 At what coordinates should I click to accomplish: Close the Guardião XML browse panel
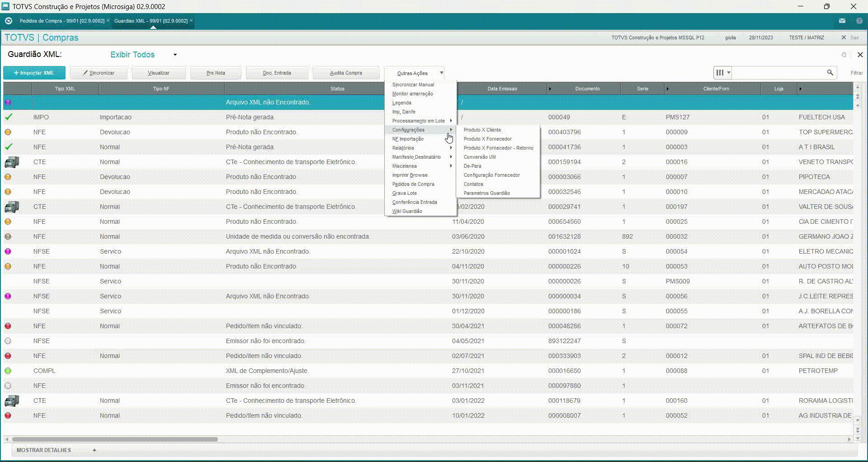pos(860,55)
